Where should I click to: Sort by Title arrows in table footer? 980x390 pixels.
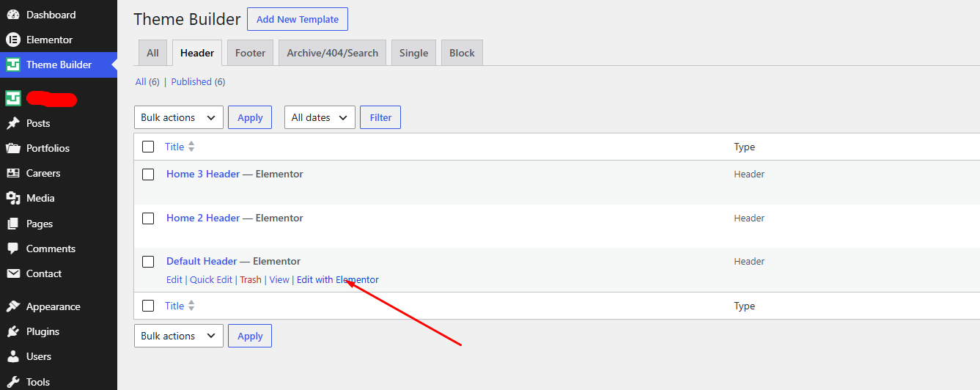[191, 306]
